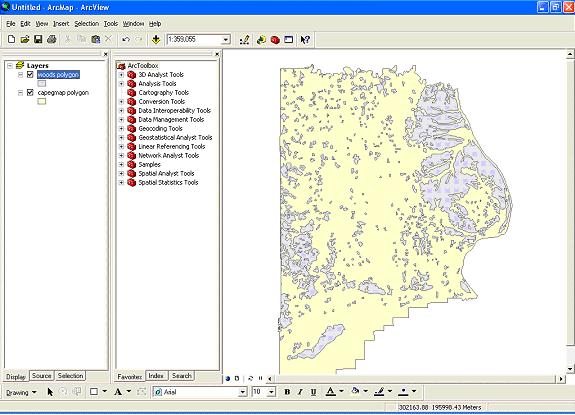Click the What's This help pointer icon

point(305,39)
